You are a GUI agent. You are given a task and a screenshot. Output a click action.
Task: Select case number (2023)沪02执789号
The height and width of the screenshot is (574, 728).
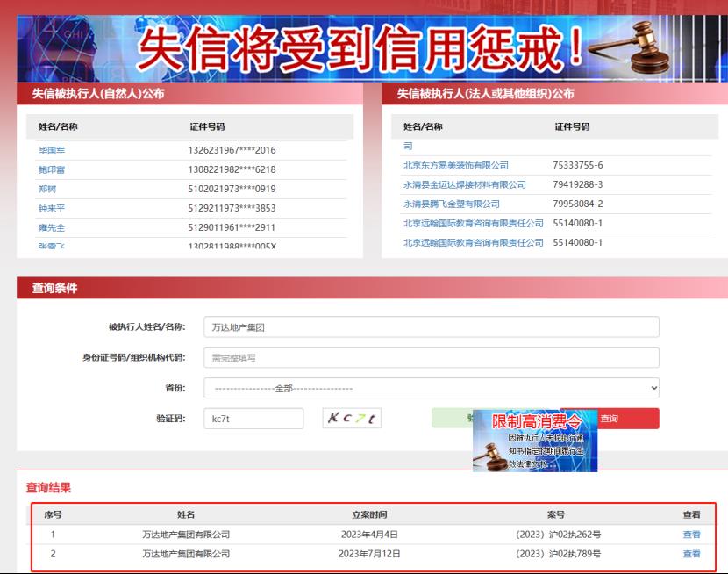pyautogui.click(x=558, y=554)
